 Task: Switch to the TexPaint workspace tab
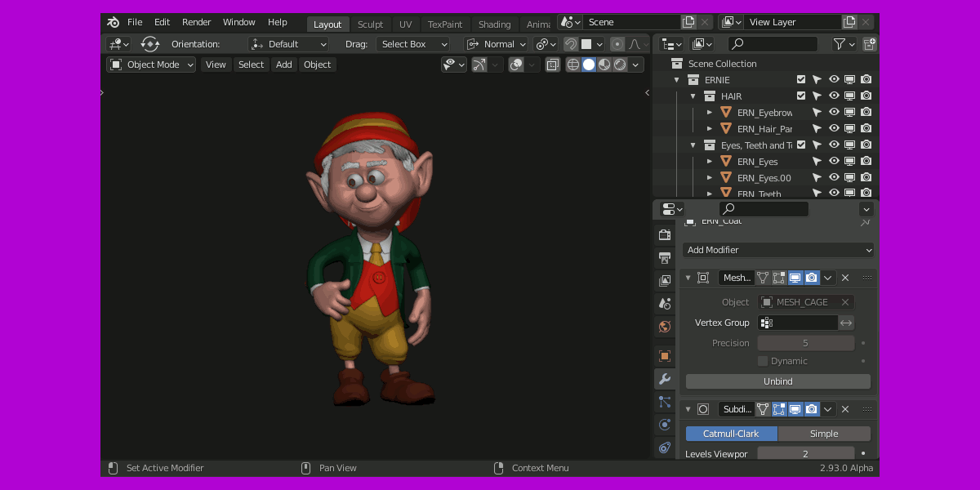point(445,24)
